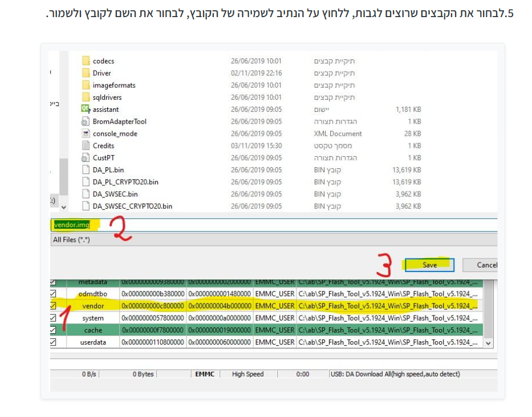
Task: Toggle the vendor partition checkbox
Action: point(53,306)
